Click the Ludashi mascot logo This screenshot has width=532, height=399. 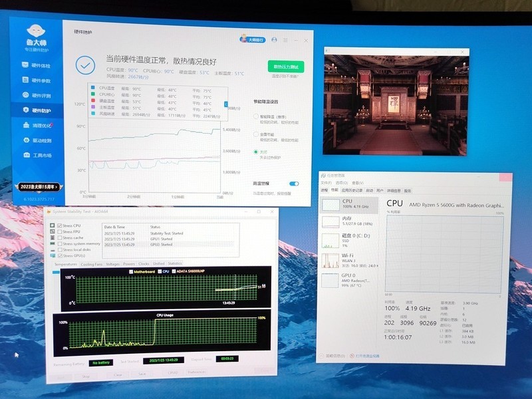click(37, 31)
